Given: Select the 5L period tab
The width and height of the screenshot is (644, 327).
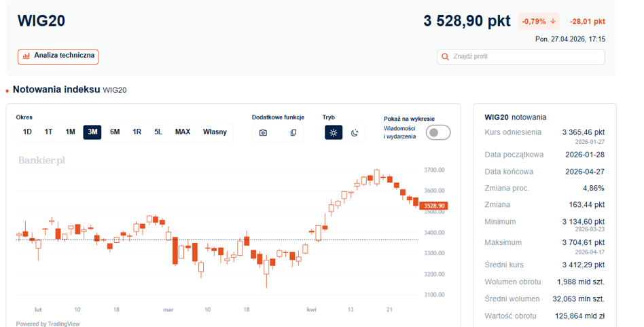Looking at the screenshot, I should (x=158, y=132).
